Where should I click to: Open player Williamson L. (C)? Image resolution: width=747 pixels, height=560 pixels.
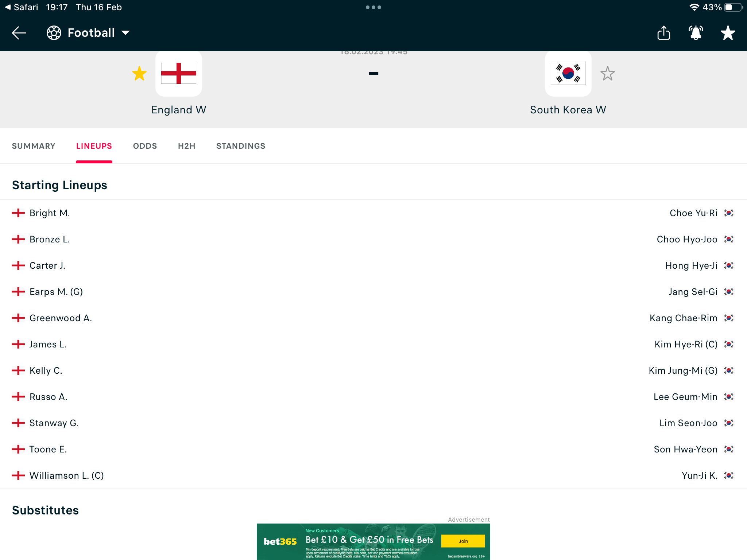(66, 475)
